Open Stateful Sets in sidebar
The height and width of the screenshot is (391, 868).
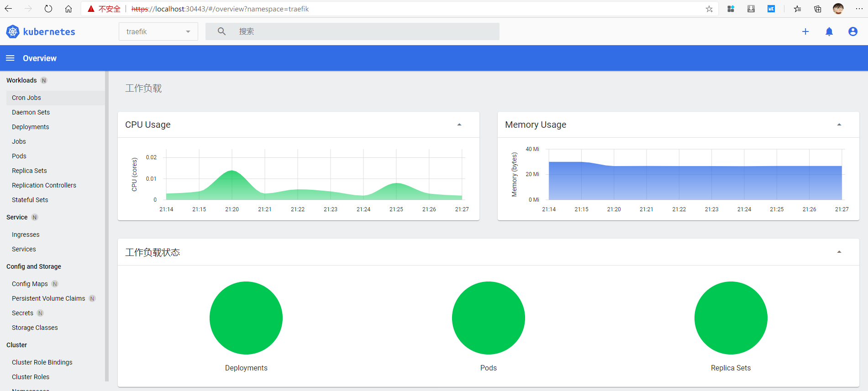click(x=30, y=200)
